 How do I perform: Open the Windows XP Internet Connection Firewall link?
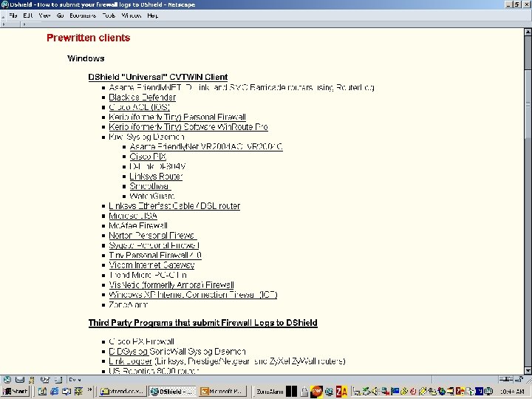pyautogui.click(x=193, y=295)
